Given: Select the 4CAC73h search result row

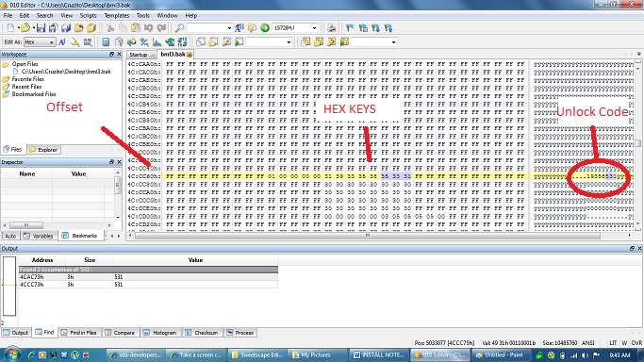Looking at the screenshot, I should [148, 277].
